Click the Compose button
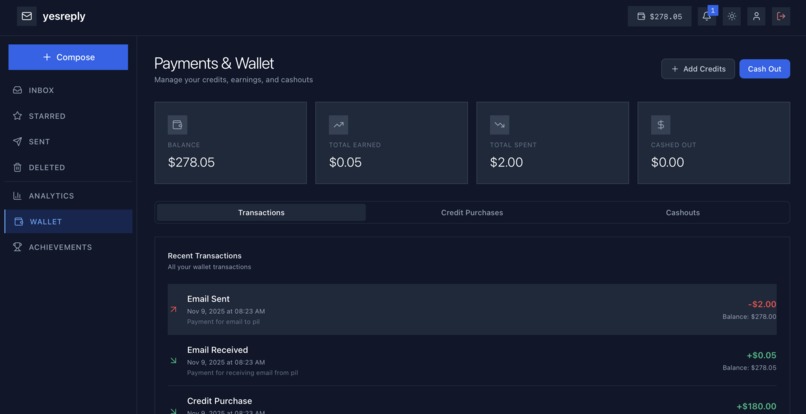The image size is (806, 414). 68,57
